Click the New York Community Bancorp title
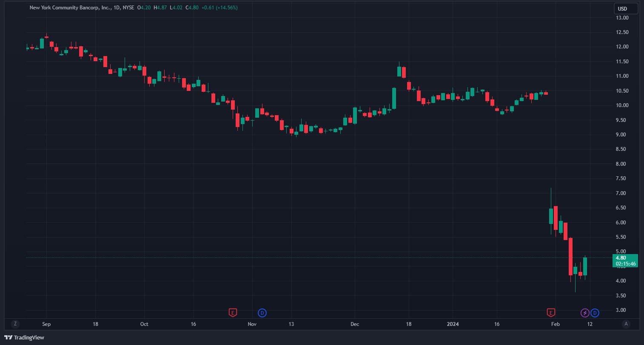 [x=70, y=8]
